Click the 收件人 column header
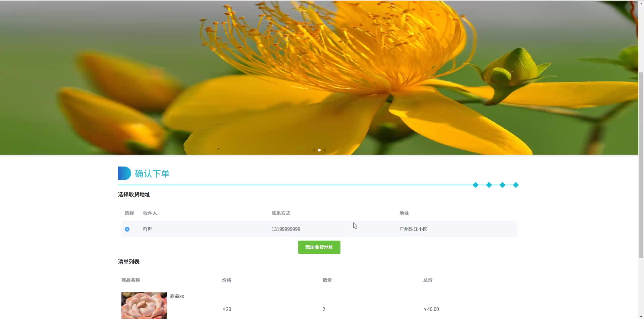The width and height of the screenshot is (644, 319). pos(150,213)
